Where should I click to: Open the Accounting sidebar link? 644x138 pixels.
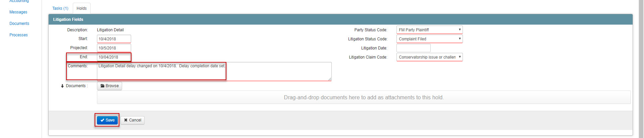[x=19, y=1]
